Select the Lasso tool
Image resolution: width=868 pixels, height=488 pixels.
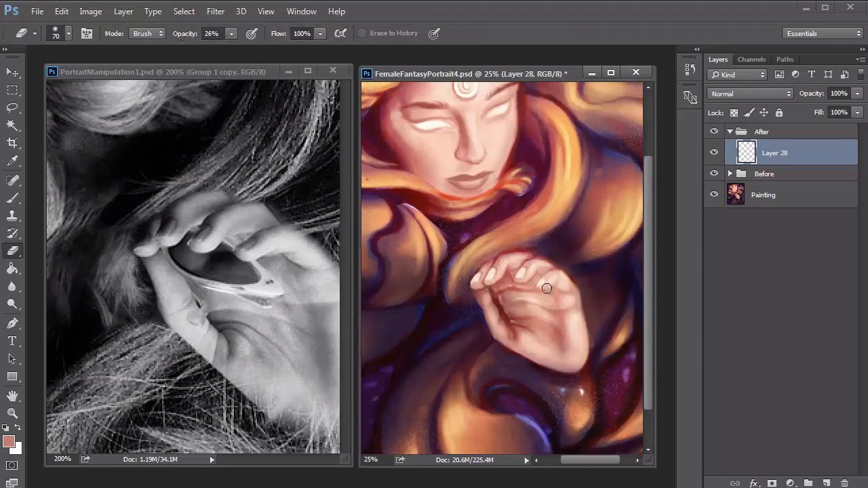click(12, 108)
